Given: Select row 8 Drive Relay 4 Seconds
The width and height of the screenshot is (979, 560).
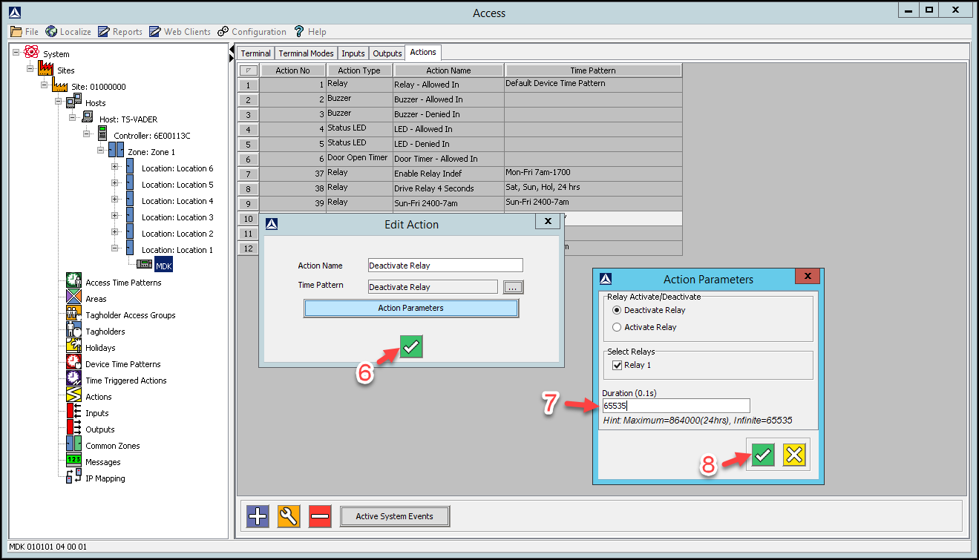Looking at the screenshot, I should pos(459,188).
